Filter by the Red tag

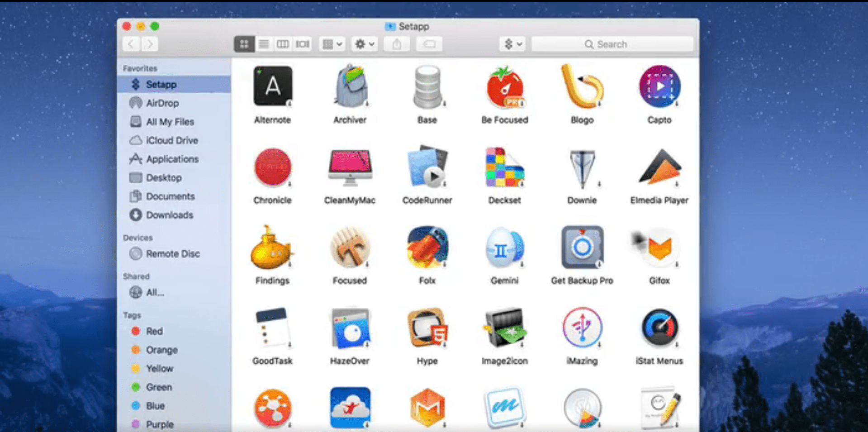pos(174,331)
